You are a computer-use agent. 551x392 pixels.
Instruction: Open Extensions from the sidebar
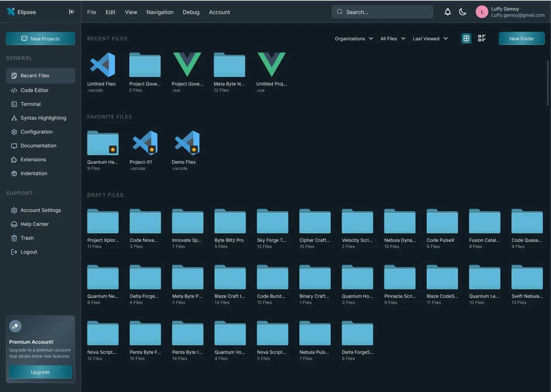33,159
